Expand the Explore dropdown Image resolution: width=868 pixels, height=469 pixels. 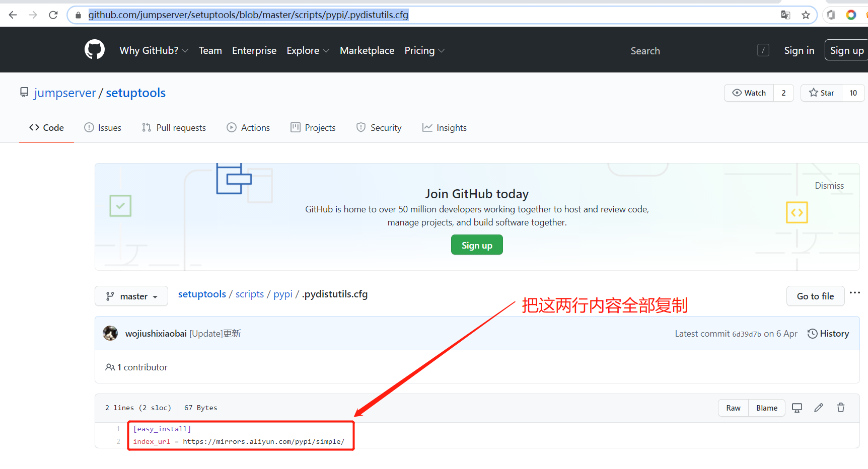point(308,50)
